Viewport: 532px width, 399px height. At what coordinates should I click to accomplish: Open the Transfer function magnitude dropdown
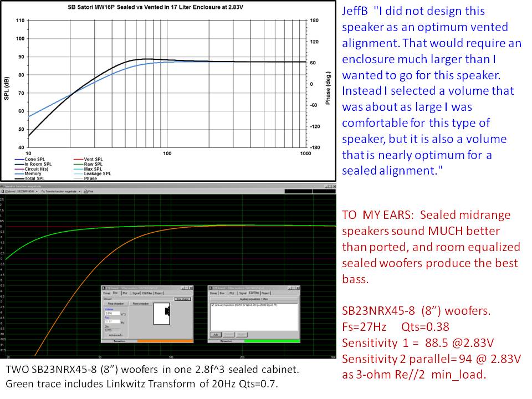61,191
